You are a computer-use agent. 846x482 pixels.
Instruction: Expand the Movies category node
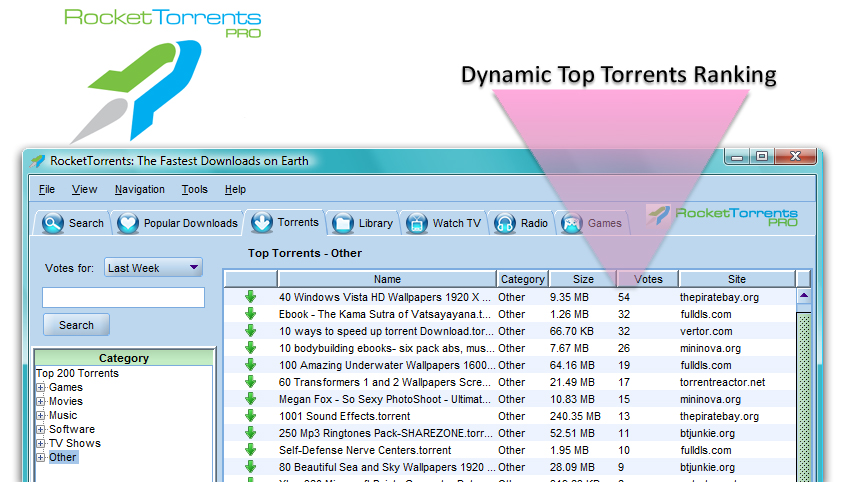point(40,402)
